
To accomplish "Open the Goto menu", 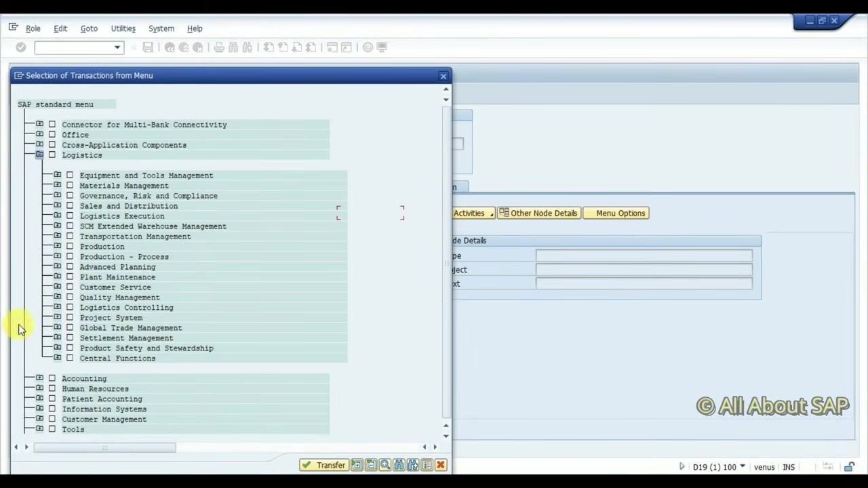I will click(x=89, y=28).
